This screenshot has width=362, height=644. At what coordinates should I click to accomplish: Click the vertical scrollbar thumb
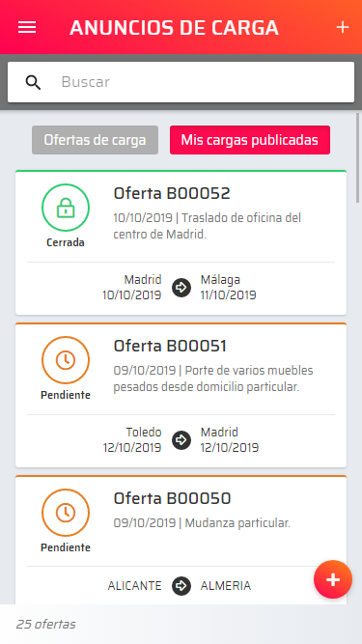tap(358, 157)
